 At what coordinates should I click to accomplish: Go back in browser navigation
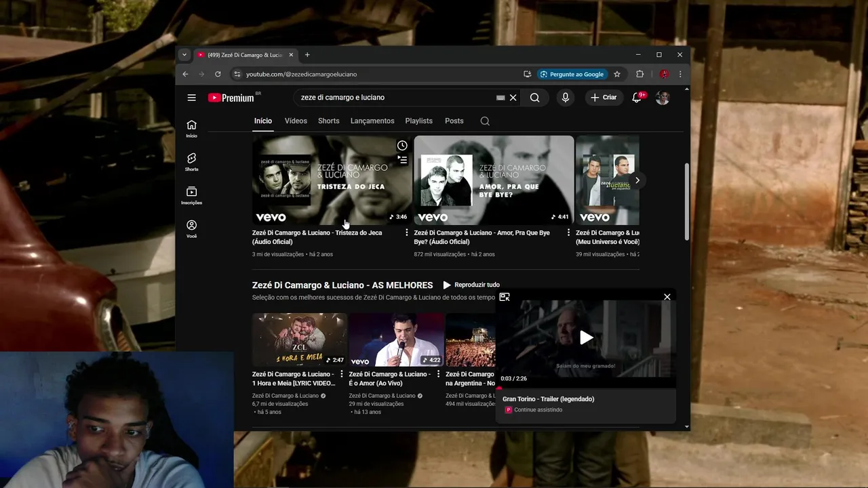185,74
